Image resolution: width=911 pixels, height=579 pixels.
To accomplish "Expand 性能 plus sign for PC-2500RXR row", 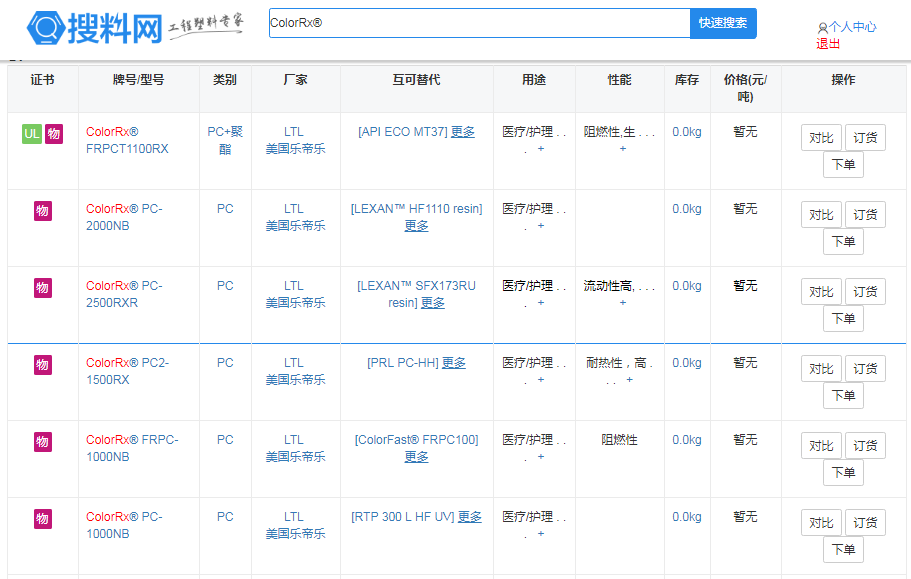I will point(623,303).
